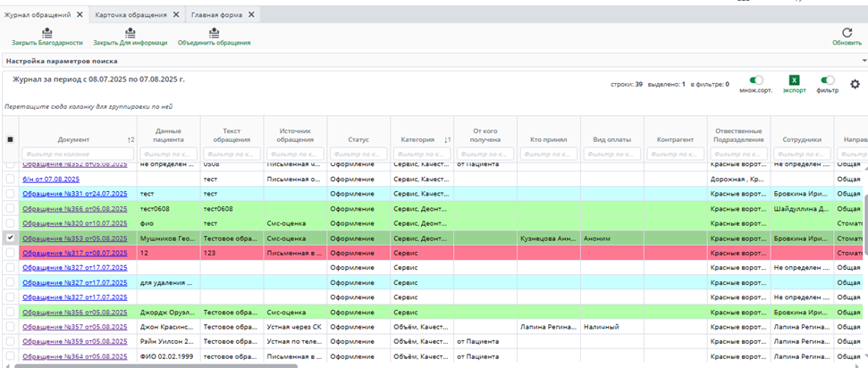Screen dimensions: 868x368
Task: Open link Обращение №320 от10.07.2025
Action: 75,223
